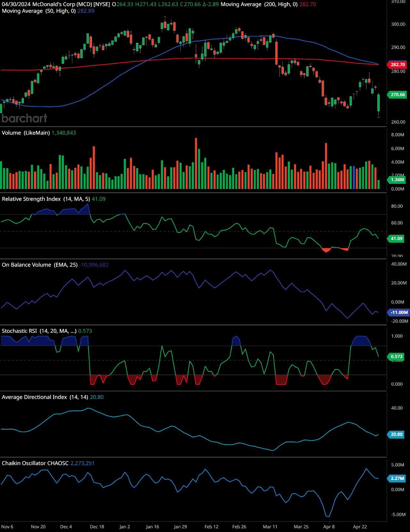This screenshot has height=532, width=410.
Task: Click the 20.80 ADX value tag
Action: (x=396, y=434)
